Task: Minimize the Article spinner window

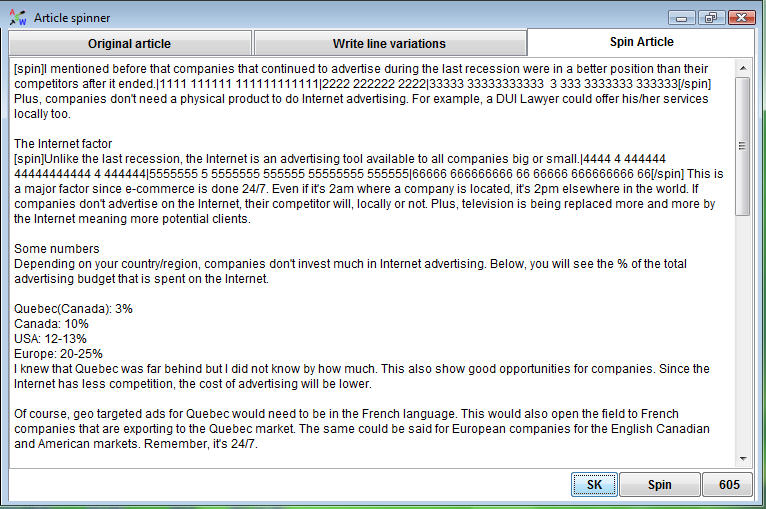Action: point(681,18)
